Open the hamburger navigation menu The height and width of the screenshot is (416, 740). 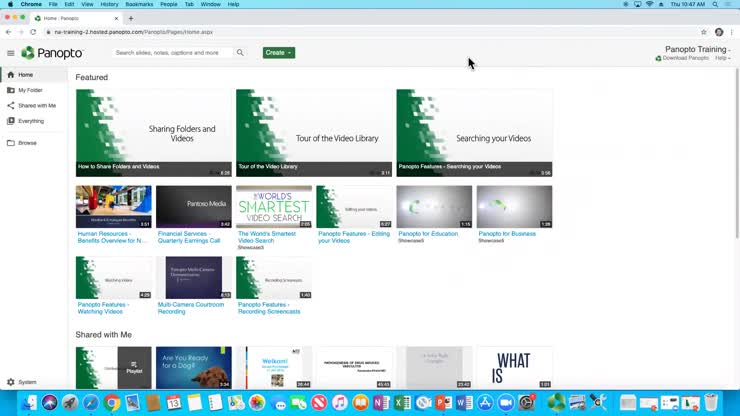click(10, 53)
